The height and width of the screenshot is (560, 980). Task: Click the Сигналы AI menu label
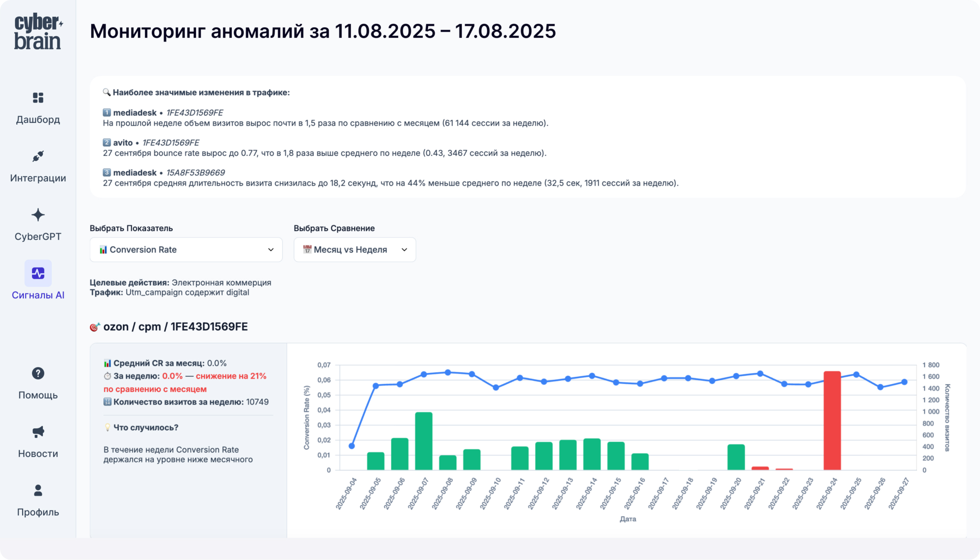point(38,295)
